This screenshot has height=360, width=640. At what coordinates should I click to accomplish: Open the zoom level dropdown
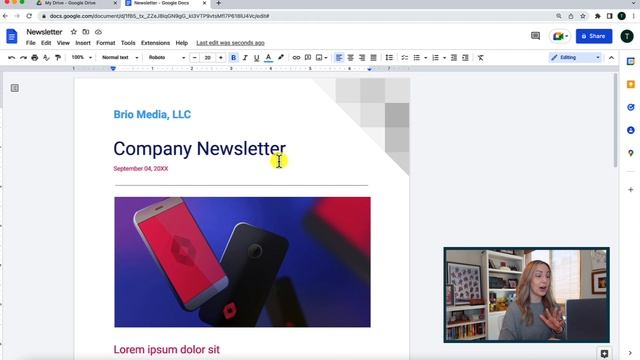[x=82, y=58]
